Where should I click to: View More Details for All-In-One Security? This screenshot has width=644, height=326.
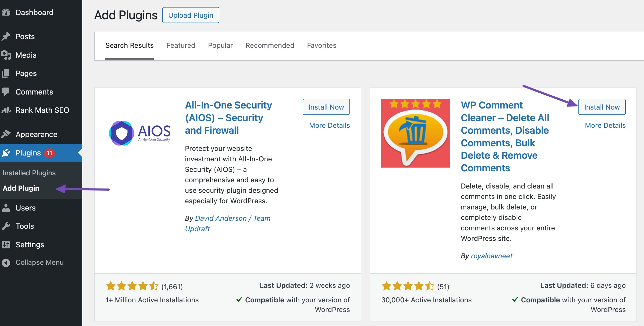pos(330,125)
